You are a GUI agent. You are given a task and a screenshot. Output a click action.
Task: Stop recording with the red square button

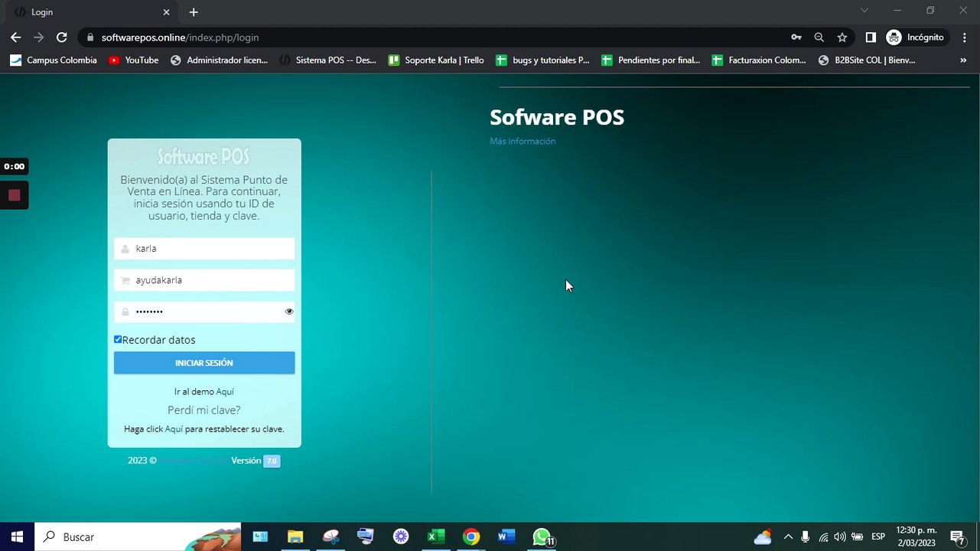[x=14, y=195]
